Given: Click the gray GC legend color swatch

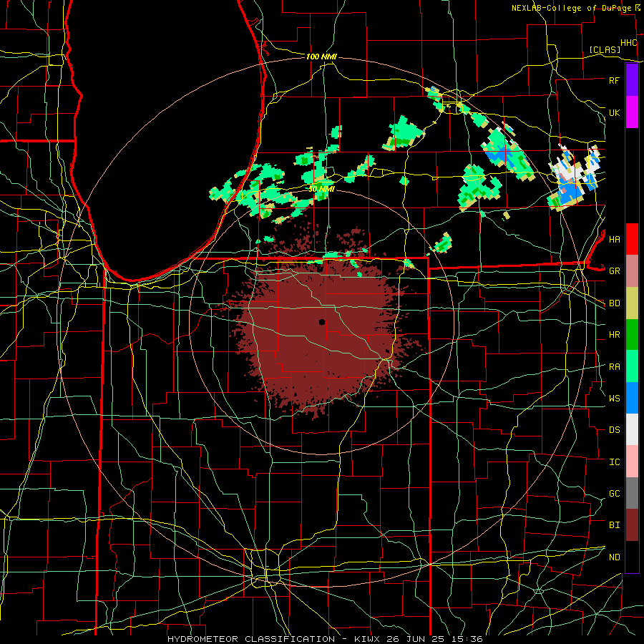Looking at the screenshot, I should (x=632, y=493).
